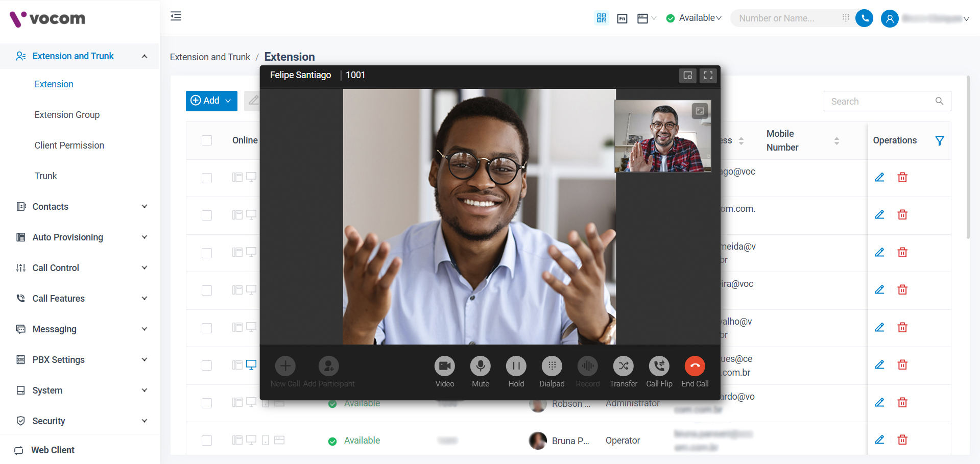Click the Call Flip icon
Screen dimensions: 980x464
point(659,366)
